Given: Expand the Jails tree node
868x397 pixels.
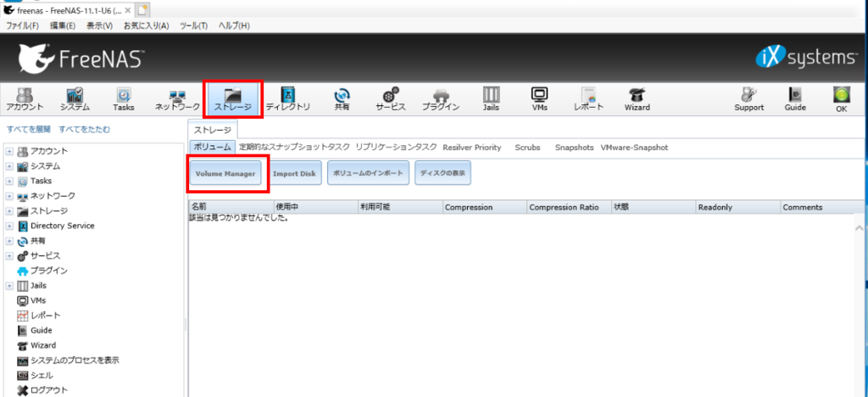Looking at the screenshot, I should (9, 286).
